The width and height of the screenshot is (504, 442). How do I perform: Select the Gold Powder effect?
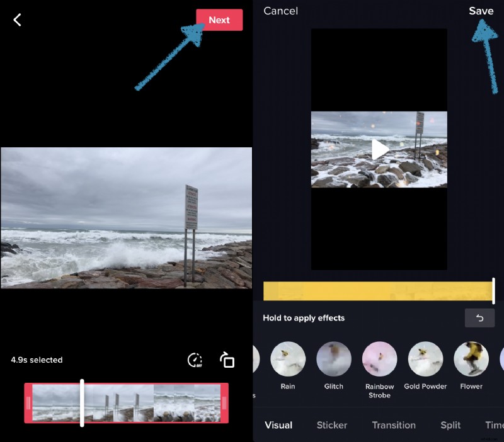425,358
